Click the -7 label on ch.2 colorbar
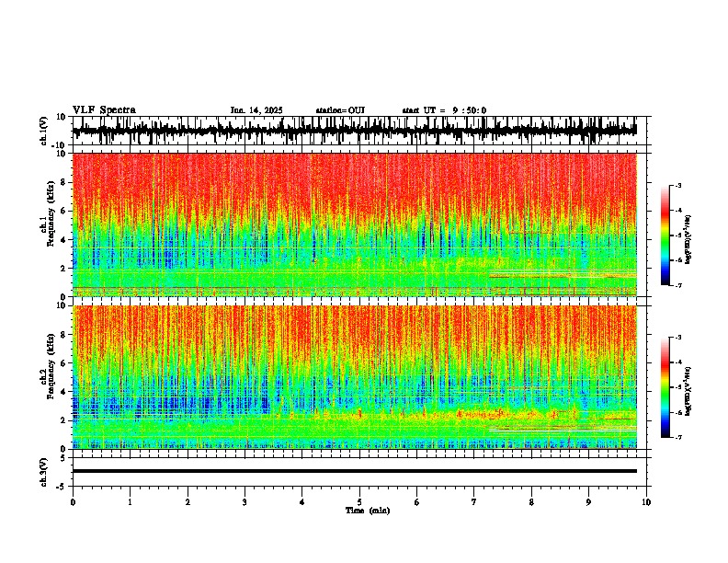The image size is (728, 563). click(x=678, y=437)
